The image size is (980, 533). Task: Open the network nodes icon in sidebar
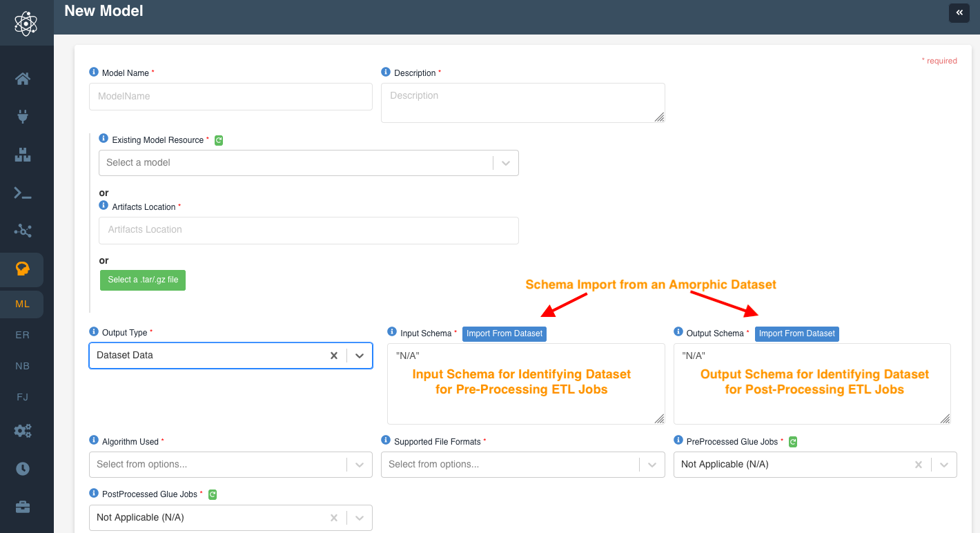[23, 231]
